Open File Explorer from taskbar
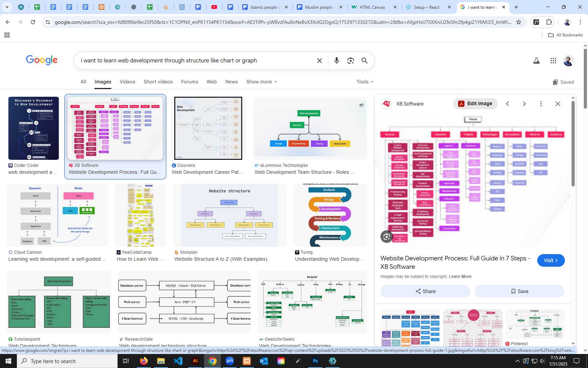Screen dimensions: 588x368 tap(161, 361)
